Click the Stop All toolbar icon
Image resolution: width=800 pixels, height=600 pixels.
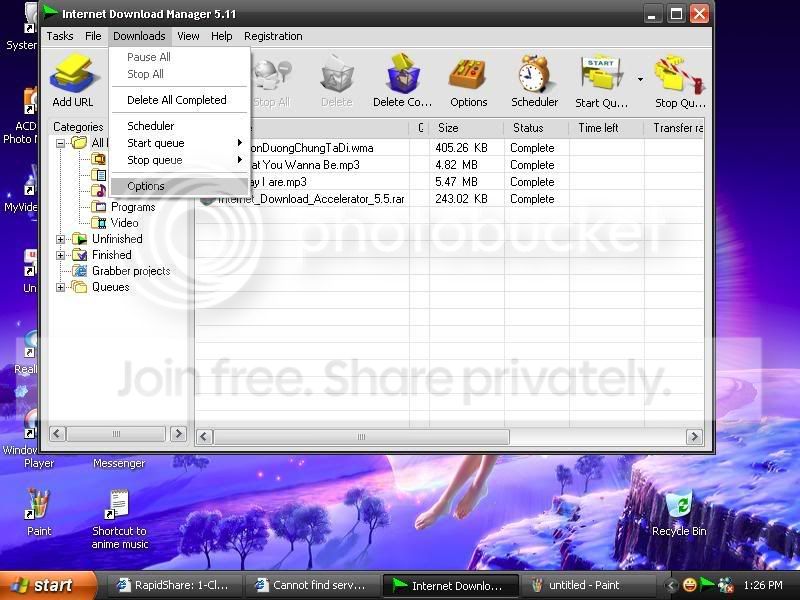tap(272, 82)
